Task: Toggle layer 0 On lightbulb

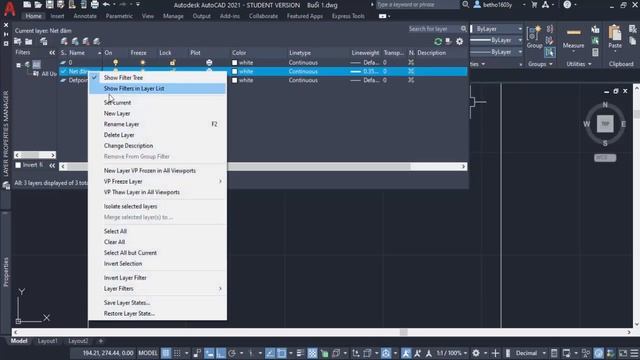Action: point(116,62)
